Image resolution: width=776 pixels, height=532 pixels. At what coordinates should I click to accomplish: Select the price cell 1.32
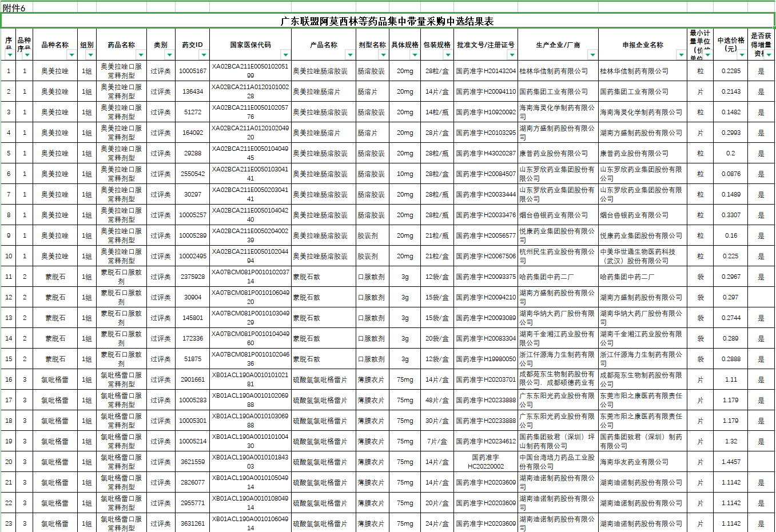pos(730,441)
